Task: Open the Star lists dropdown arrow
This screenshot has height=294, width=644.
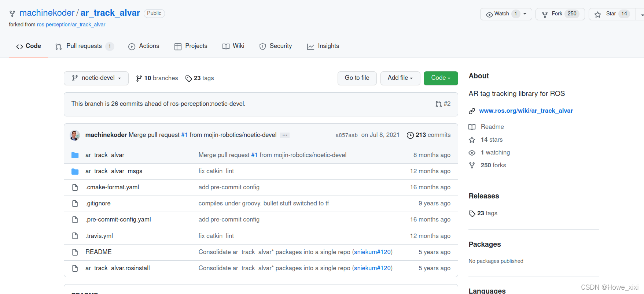Action: (641, 14)
